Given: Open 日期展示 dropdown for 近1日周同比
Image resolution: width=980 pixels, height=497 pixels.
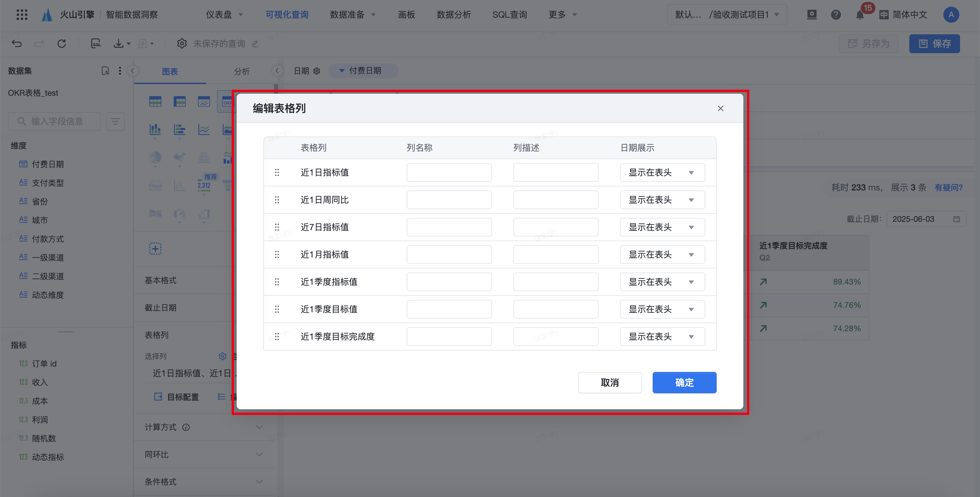Looking at the screenshot, I should pos(662,200).
